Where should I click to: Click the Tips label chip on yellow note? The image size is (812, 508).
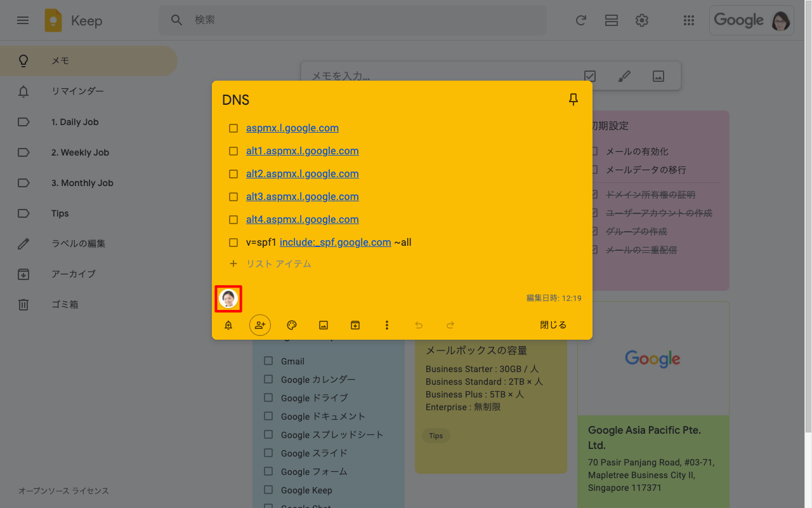(436, 436)
